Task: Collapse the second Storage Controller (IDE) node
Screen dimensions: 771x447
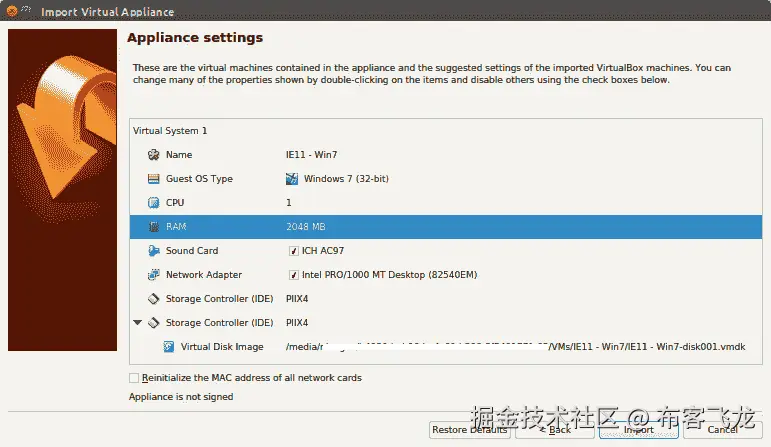Action: click(x=137, y=323)
